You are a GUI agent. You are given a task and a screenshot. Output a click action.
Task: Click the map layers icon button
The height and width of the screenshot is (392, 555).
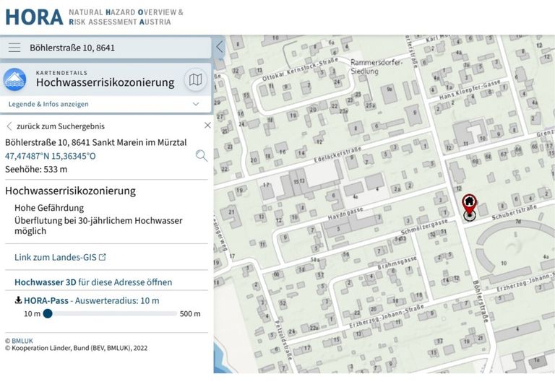click(x=195, y=79)
